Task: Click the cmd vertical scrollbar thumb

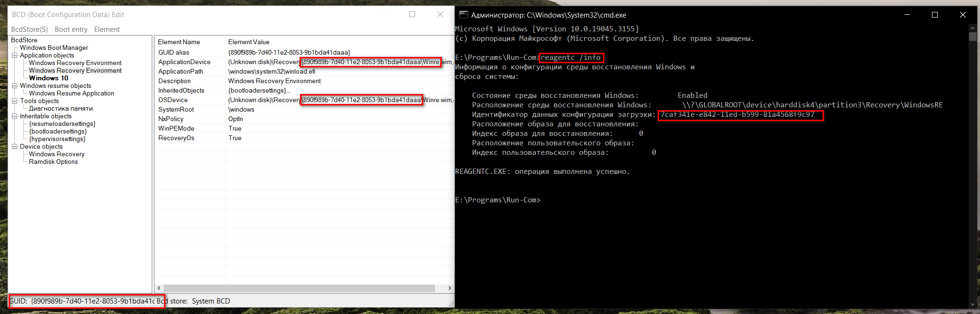Action: (x=972, y=37)
